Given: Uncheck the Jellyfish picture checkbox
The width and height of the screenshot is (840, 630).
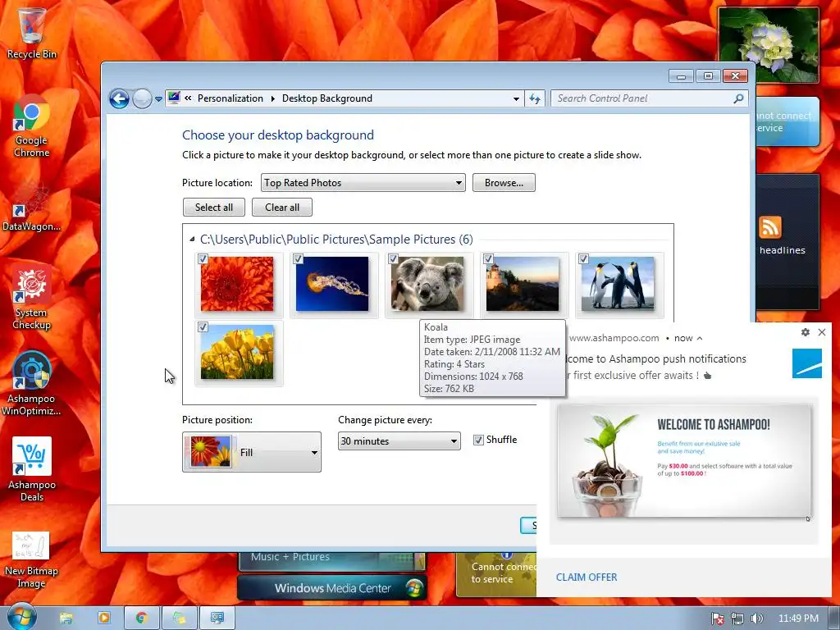Looking at the screenshot, I should (x=299, y=258).
